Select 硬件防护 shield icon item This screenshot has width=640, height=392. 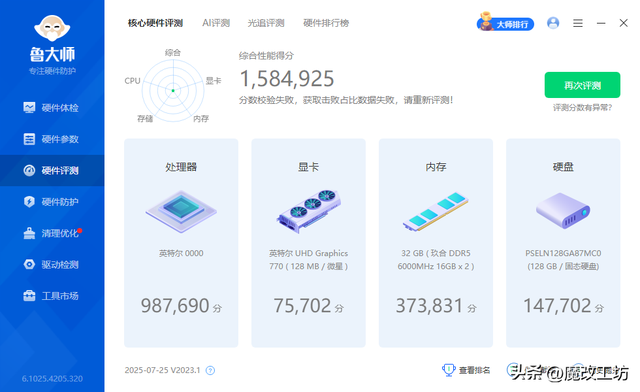point(51,202)
